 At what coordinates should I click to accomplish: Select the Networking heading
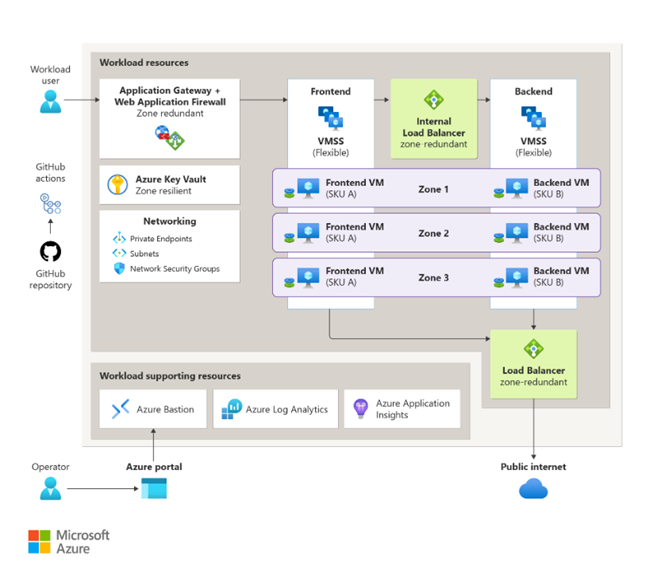click(169, 221)
